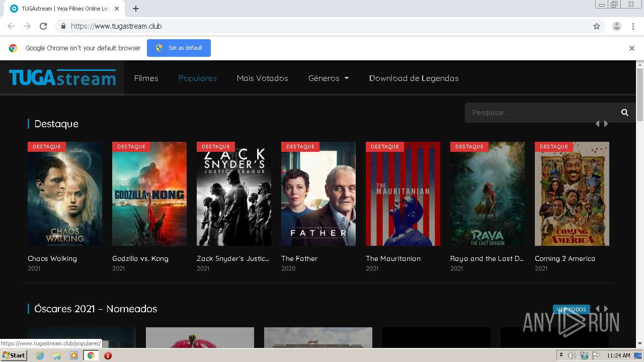Click Óscares carousel next arrow
The image size is (644, 362).
coord(606,309)
